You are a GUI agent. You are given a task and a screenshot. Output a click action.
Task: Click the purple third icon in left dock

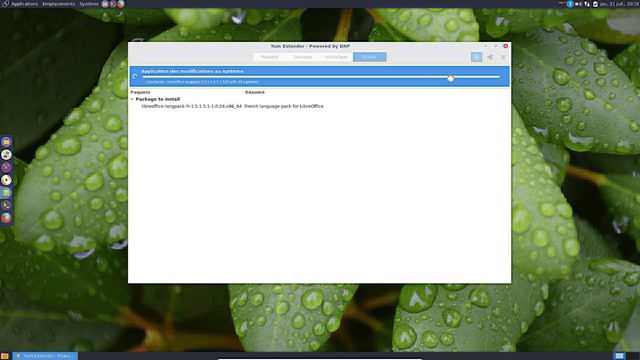point(6,167)
